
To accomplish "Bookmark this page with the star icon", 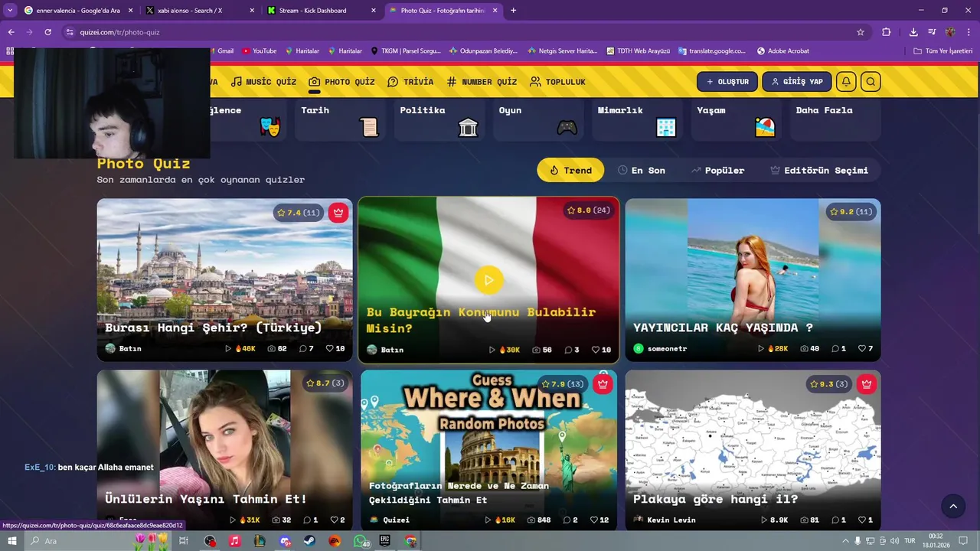I will (x=861, y=32).
